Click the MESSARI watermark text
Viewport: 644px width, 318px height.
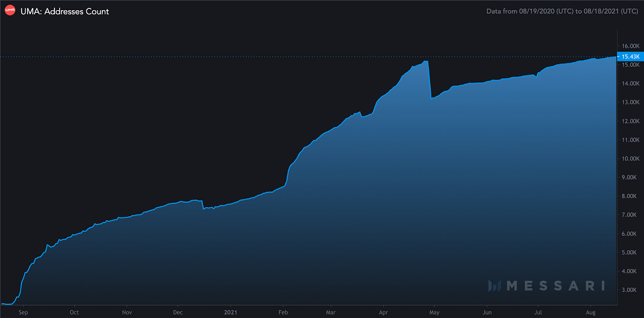tap(556, 286)
